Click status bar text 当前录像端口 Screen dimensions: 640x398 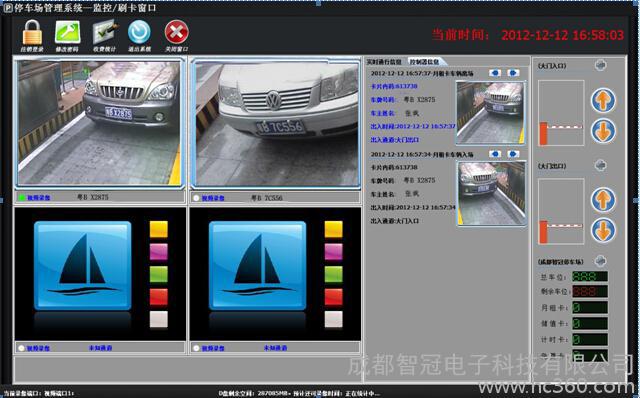pyautogui.click(x=39, y=394)
